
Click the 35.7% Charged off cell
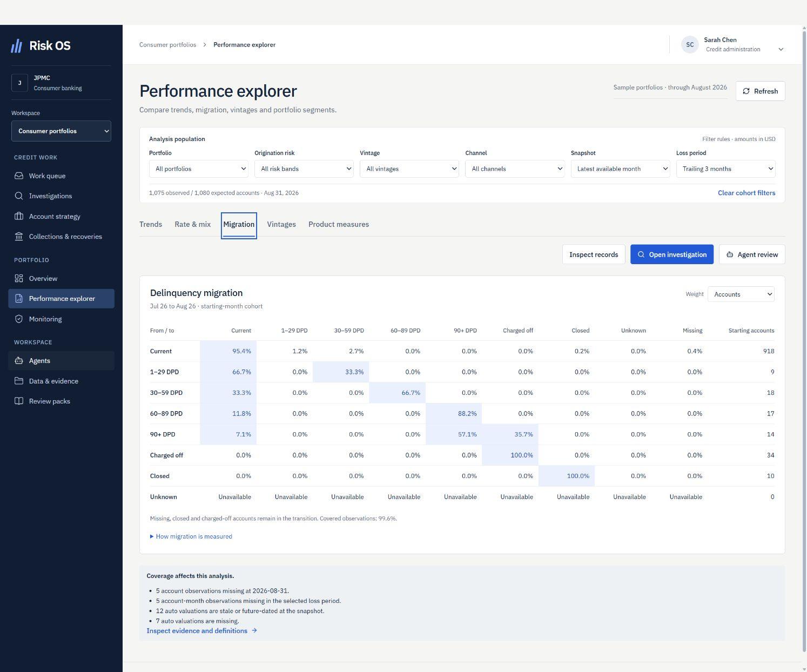point(510,434)
